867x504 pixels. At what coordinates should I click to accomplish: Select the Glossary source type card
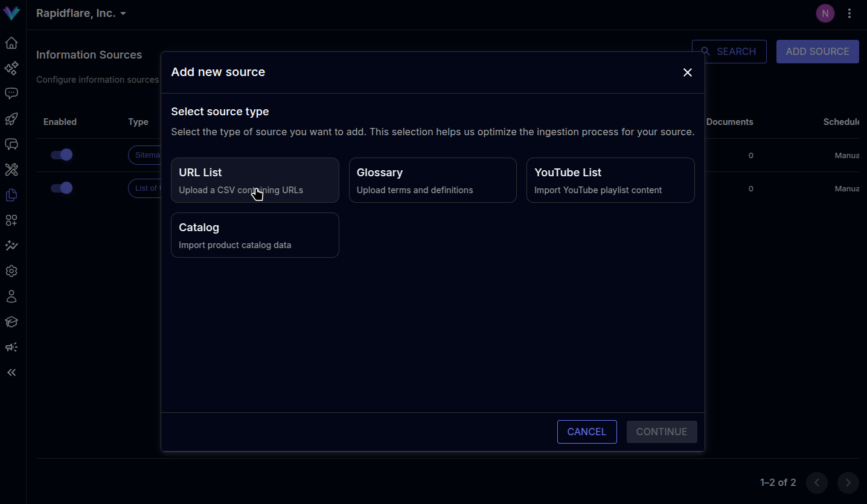pos(432,180)
